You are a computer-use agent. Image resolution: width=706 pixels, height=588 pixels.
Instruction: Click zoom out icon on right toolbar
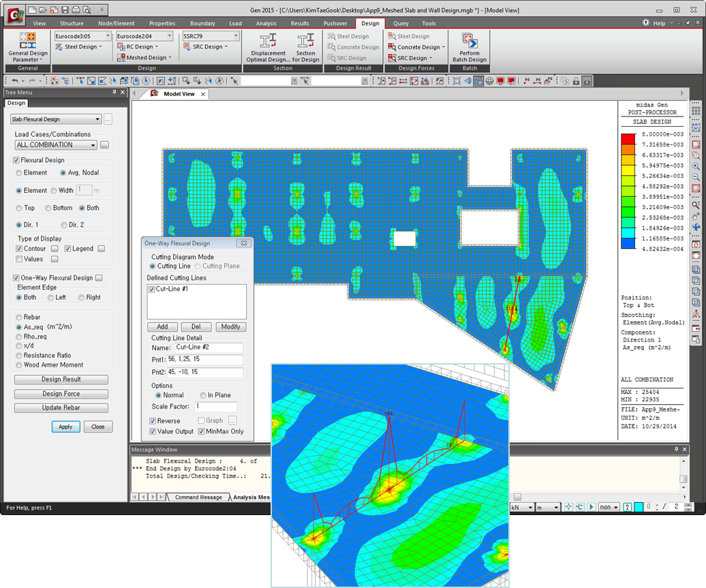[696, 177]
